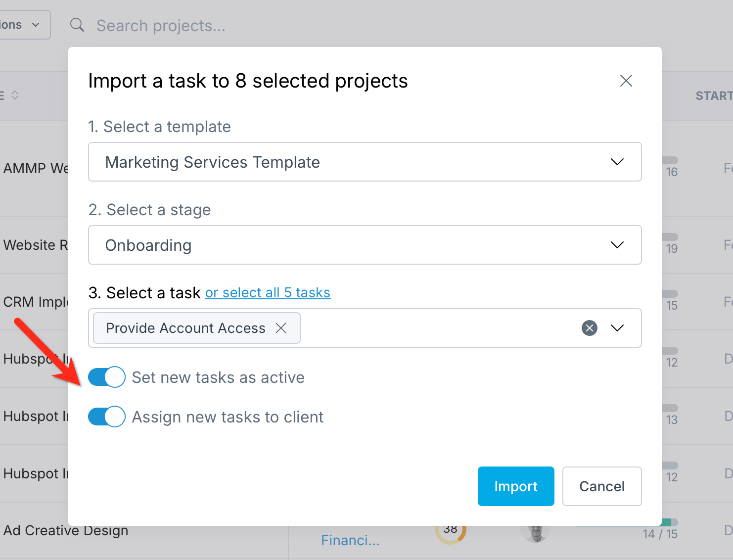
Task: Toggle Assign new tasks to client
Action: coord(107,417)
